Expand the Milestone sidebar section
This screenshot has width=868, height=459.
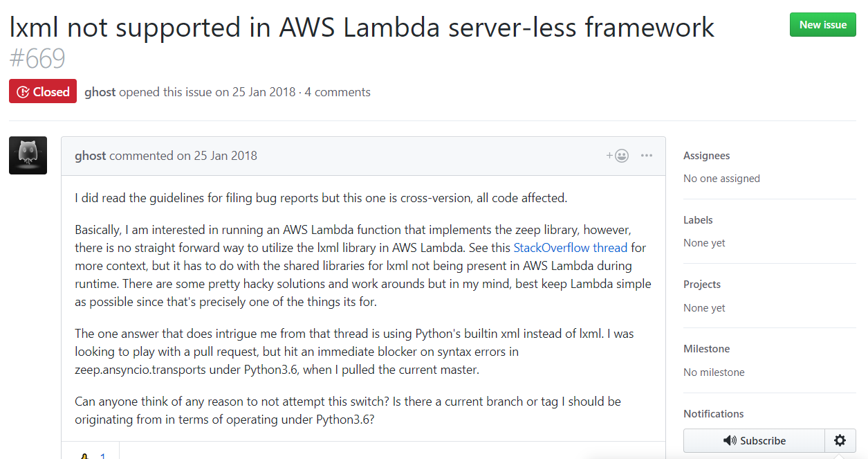click(x=707, y=349)
